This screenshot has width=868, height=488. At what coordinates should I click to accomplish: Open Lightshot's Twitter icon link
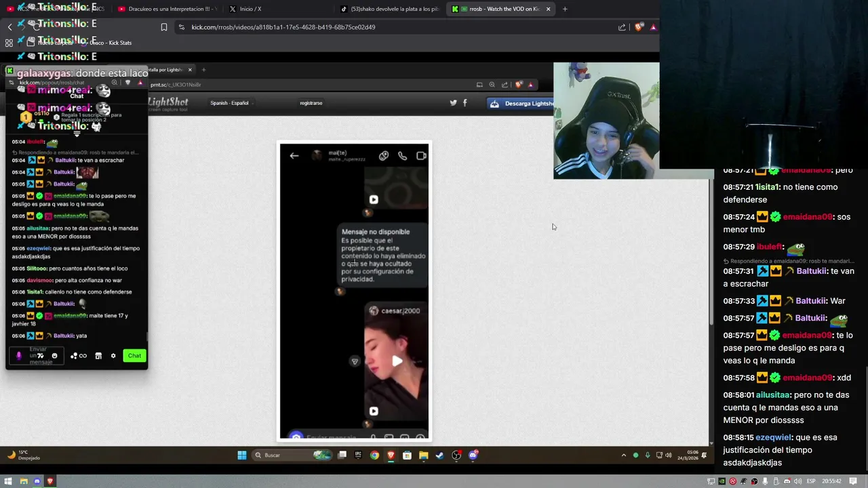454,103
